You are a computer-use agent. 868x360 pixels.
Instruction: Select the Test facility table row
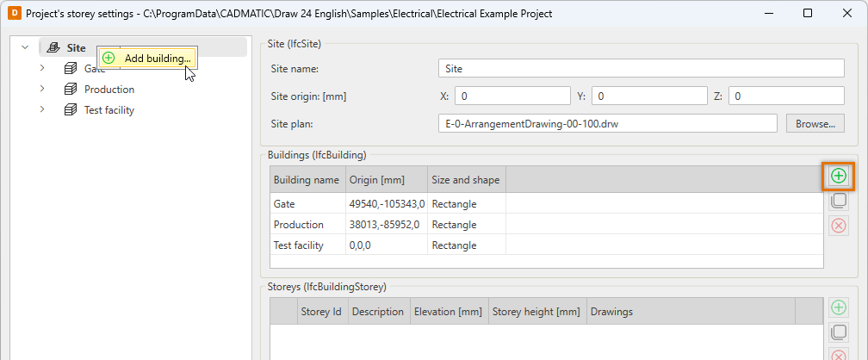306,245
